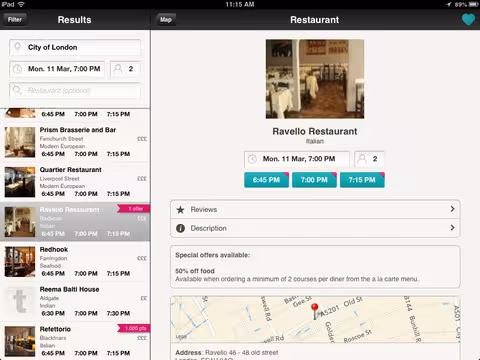Image resolution: width=480 pixels, height=360 pixels.
Task: Open the Old St map preview
Action: pyautogui.click(x=315, y=319)
